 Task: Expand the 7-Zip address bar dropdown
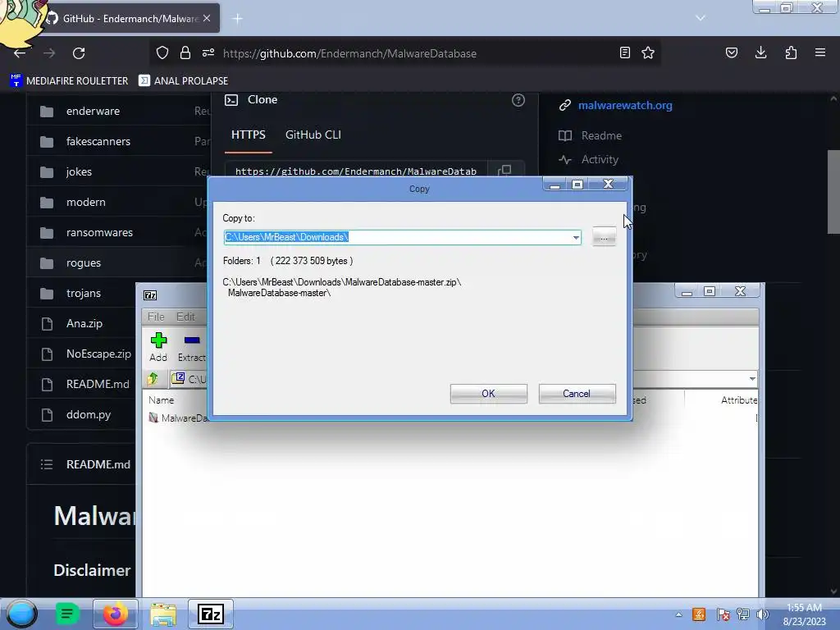[x=752, y=379]
